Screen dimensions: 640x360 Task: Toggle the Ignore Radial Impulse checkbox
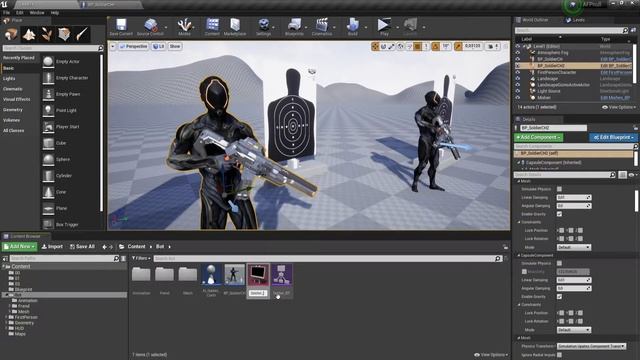(x=559, y=355)
